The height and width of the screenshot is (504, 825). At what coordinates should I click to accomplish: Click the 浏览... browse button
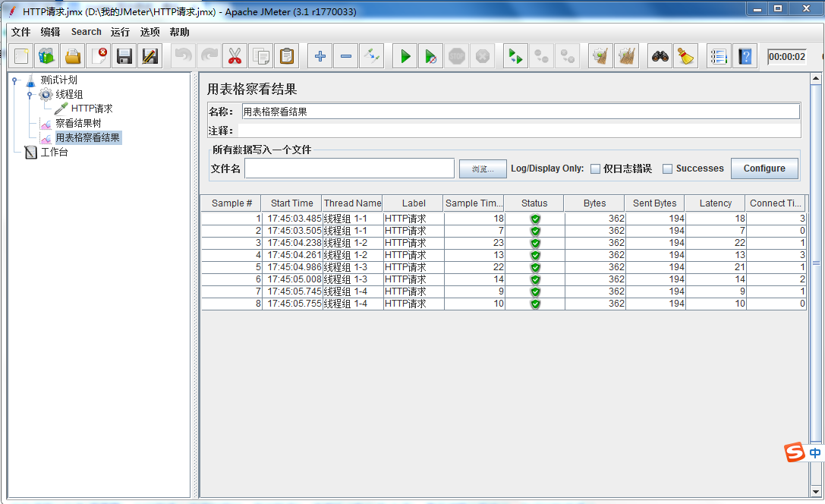coord(483,169)
